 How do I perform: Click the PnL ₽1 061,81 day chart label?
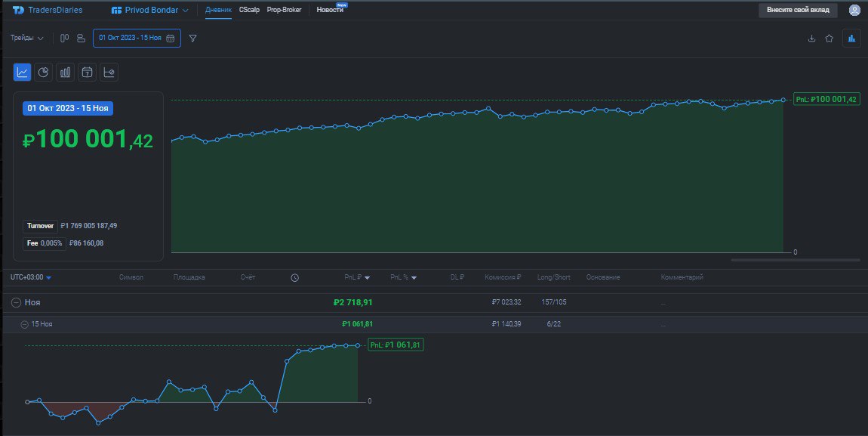tap(396, 345)
